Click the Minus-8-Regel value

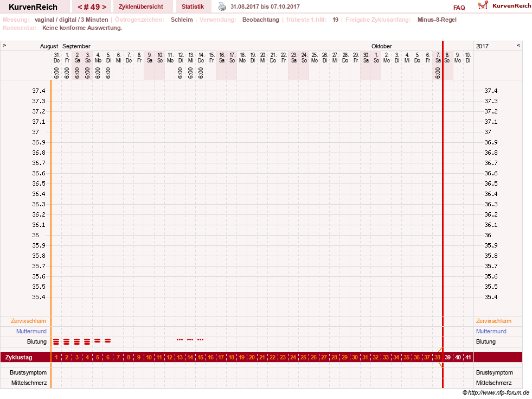tap(437, 20)
